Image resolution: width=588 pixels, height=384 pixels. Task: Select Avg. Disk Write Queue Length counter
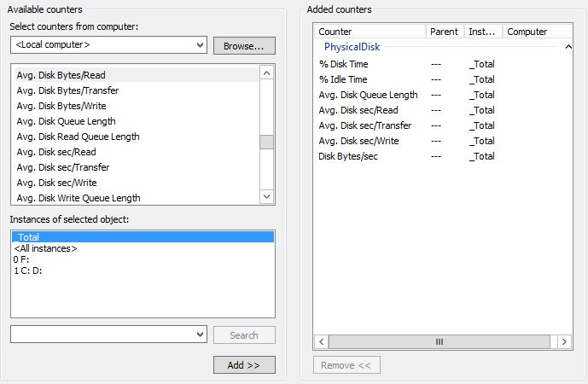tap(137, 198)
